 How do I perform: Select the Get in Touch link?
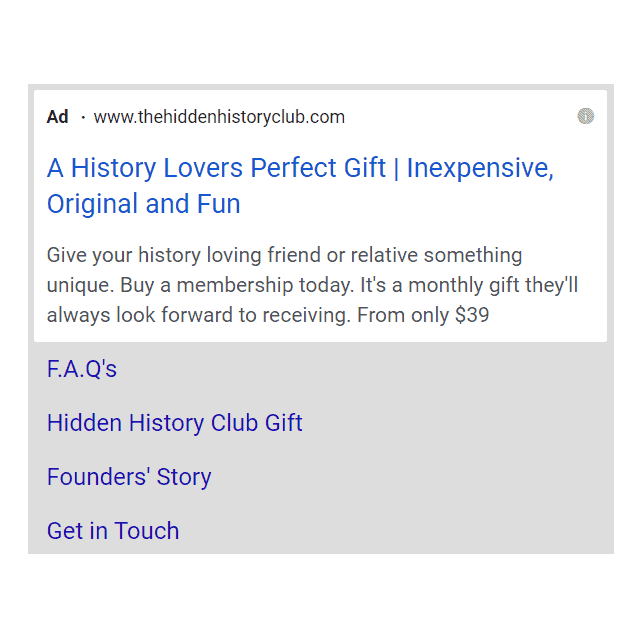point(113,531)
